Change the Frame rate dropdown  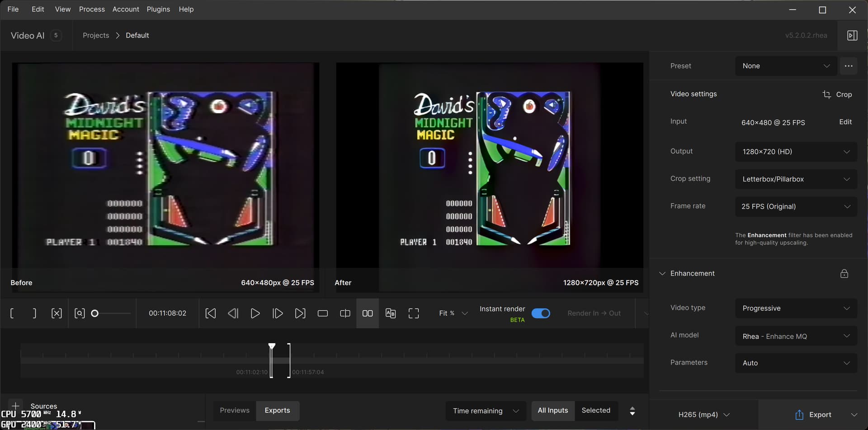coord(796,206)
